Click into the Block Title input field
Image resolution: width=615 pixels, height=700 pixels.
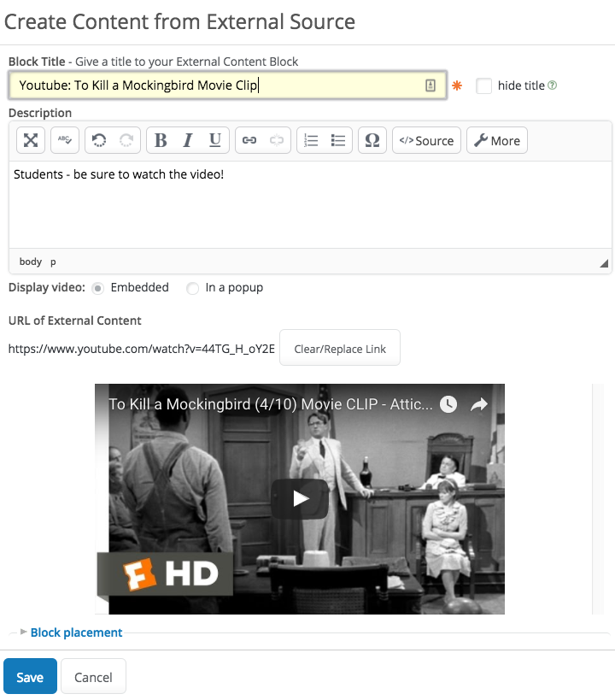227,85
